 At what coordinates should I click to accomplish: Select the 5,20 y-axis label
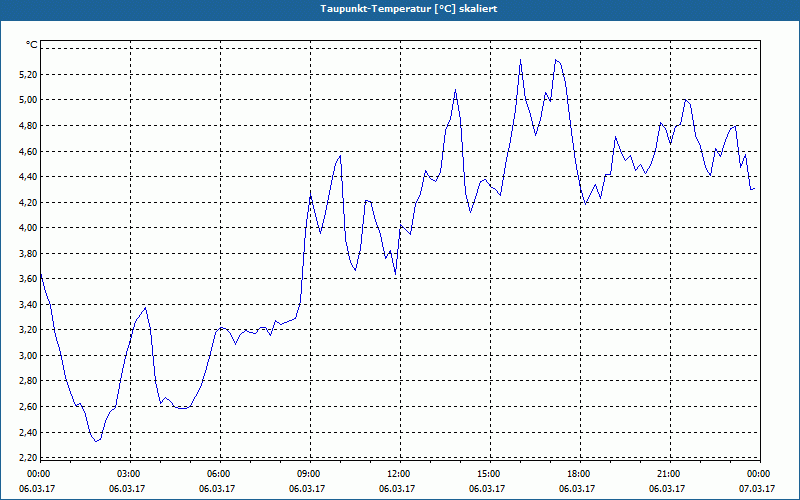tap(29, 74)
